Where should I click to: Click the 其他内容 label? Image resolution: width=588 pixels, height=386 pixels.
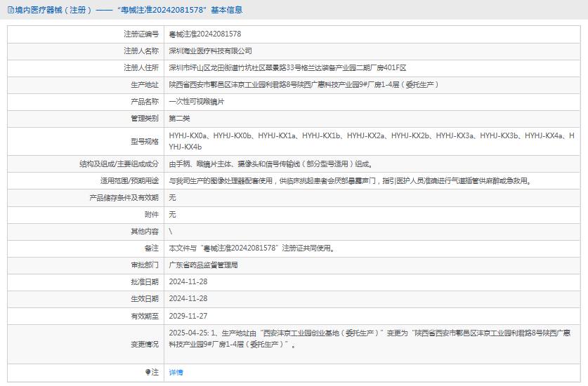click(145, 231)
